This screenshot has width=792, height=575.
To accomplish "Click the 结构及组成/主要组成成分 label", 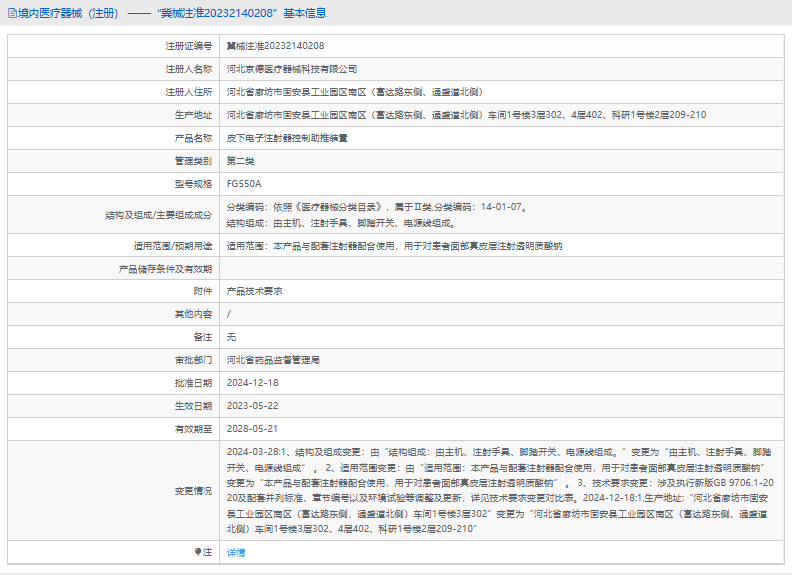I will tap(159, 215).
